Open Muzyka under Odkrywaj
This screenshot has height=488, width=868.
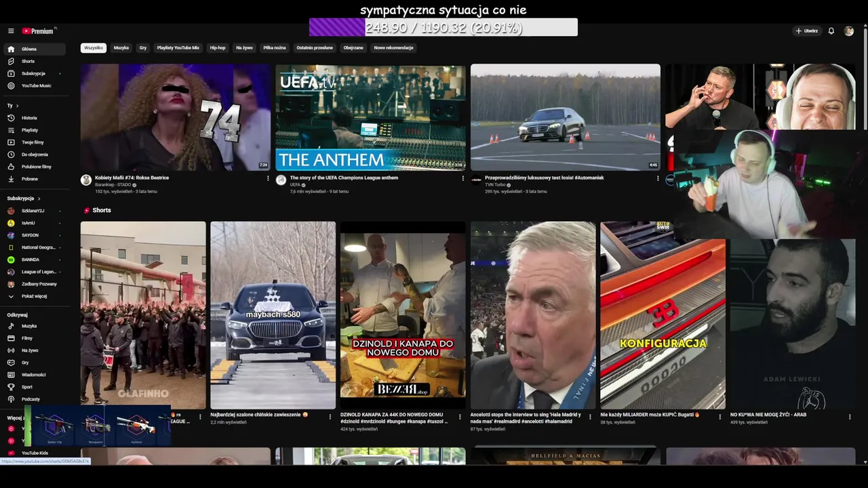tap(35, 326)
